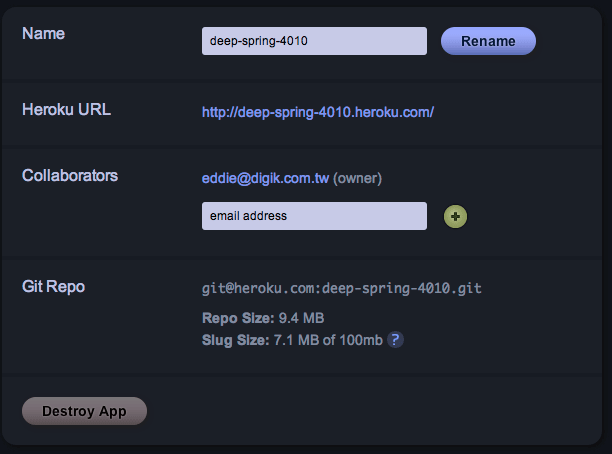Click into the collaborator email address field
The width and height of the screenshot is (612, 454).
[314, 216]
